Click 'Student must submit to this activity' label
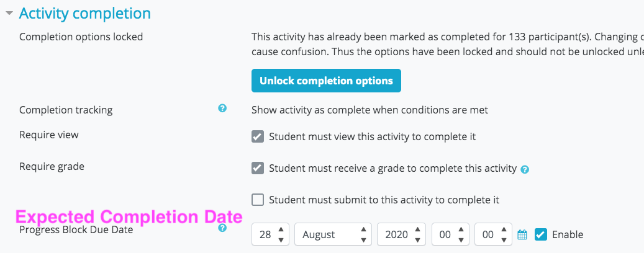Image resolution: width=644 pixels, height=253 pixels. [384, 200]
